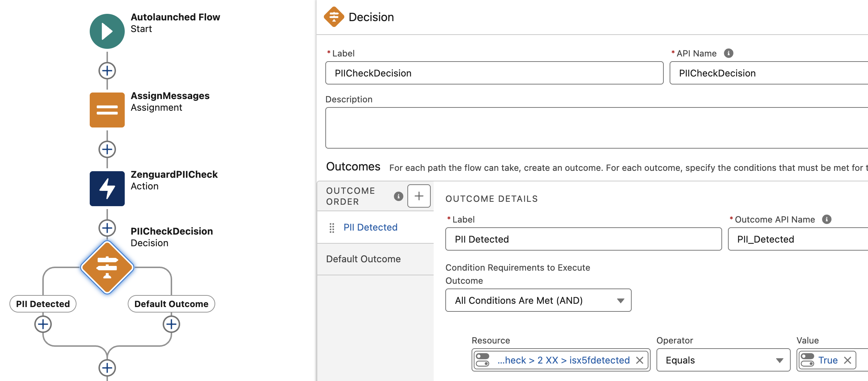Remove the isx5fdetected resource pill
The width and height of the screenshot is (868, 381).
click(x=640, y=360)
